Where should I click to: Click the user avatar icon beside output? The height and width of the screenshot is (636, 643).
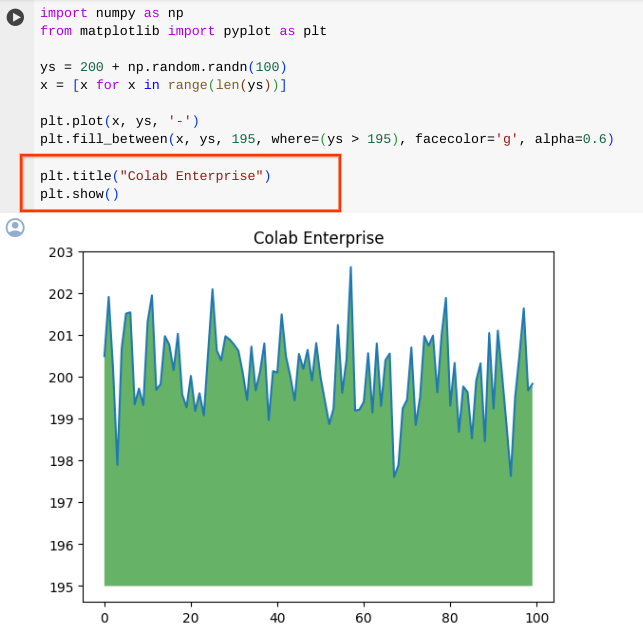pyautogui.click(x=15, y=228)
